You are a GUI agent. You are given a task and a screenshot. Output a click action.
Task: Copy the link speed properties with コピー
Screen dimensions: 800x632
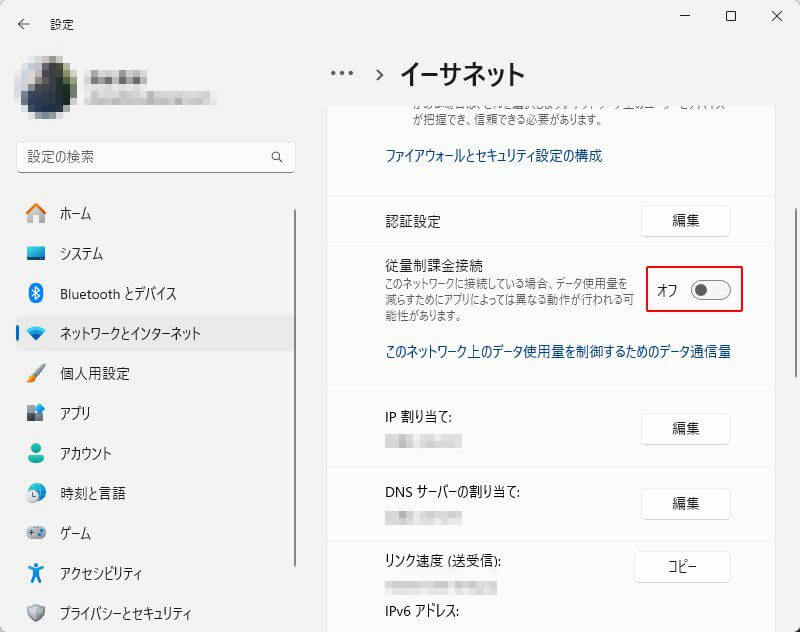(x=682, y=567)
